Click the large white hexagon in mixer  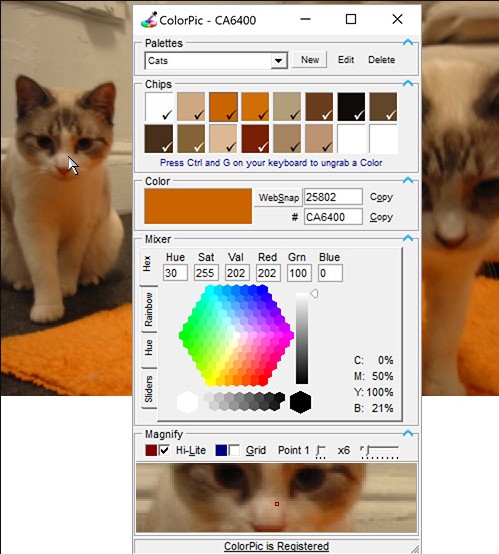(x=187, y=402)
